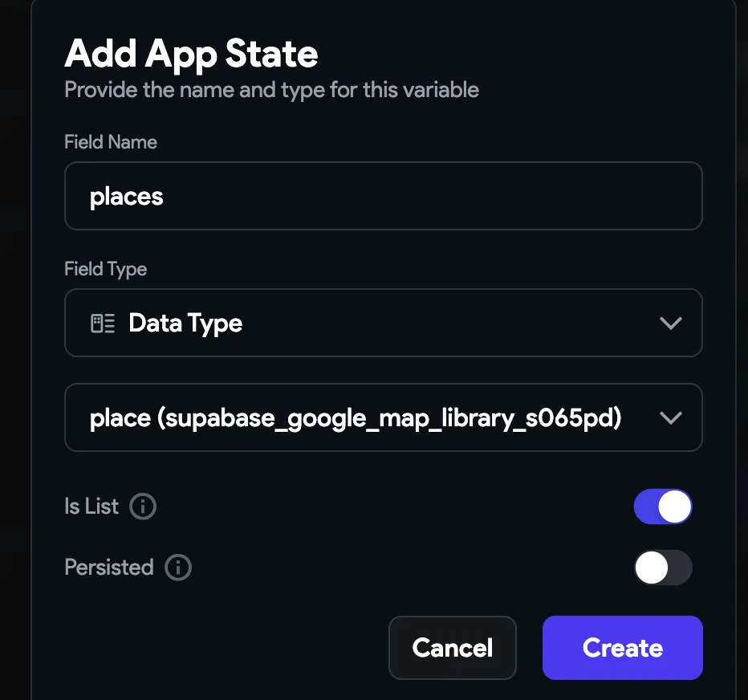
Task: Click the info icon beside Persisted
Action: (177, 568)
